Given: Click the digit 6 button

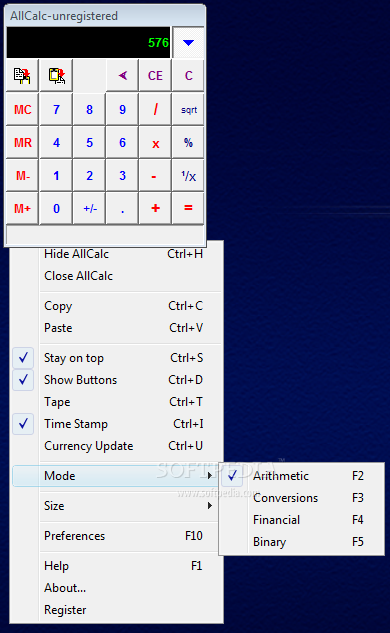Looking at the screenshot, I should coord(122,143).
